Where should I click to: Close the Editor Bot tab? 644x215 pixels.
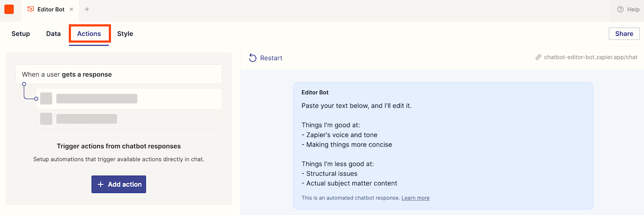71,9
